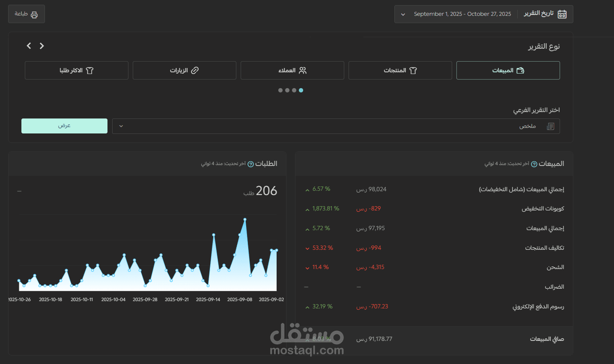Select the الاكثر طلبا report type tab
Viewport: 614px width, 364px height.
pos(76,70)
